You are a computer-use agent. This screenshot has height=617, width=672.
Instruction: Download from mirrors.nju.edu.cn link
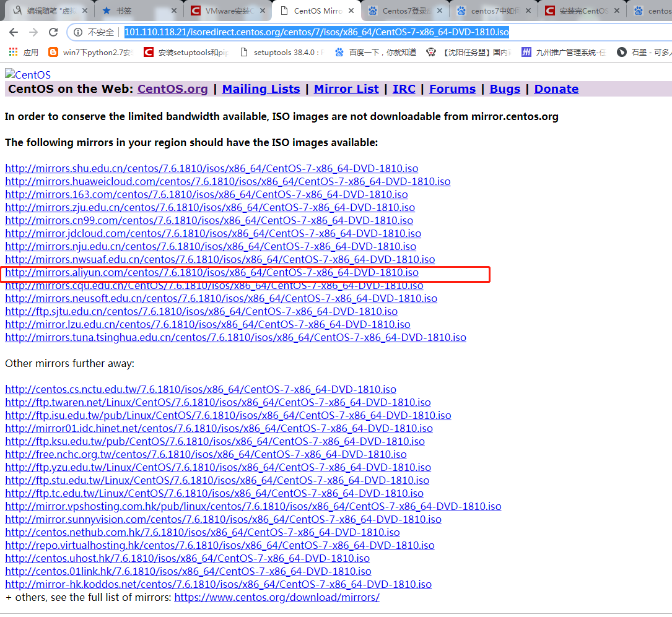point(211,246)
